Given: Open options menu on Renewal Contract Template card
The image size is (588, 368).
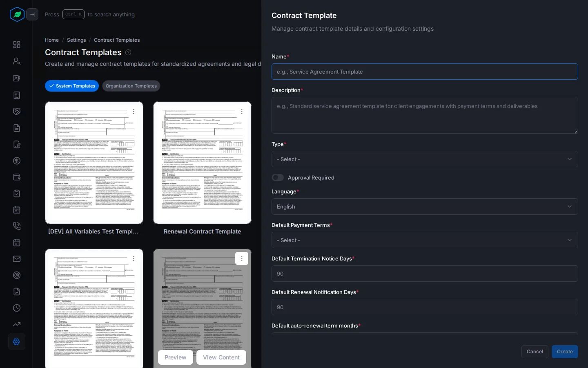Looking at the screenshot, I should coord(242,111).
